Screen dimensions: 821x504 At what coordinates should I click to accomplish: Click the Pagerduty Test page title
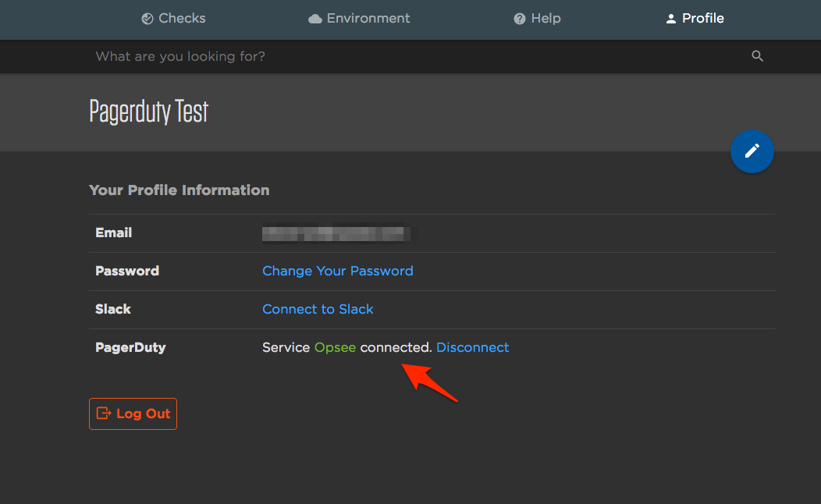(149, 112)
